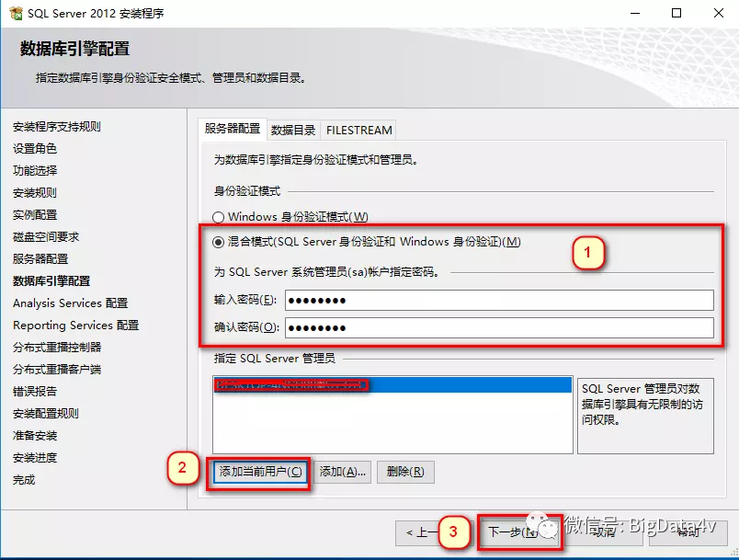The width and height of the screenshot is (739, 560).
Task: Click the 输入密码 password field
Action: [499, 301]
